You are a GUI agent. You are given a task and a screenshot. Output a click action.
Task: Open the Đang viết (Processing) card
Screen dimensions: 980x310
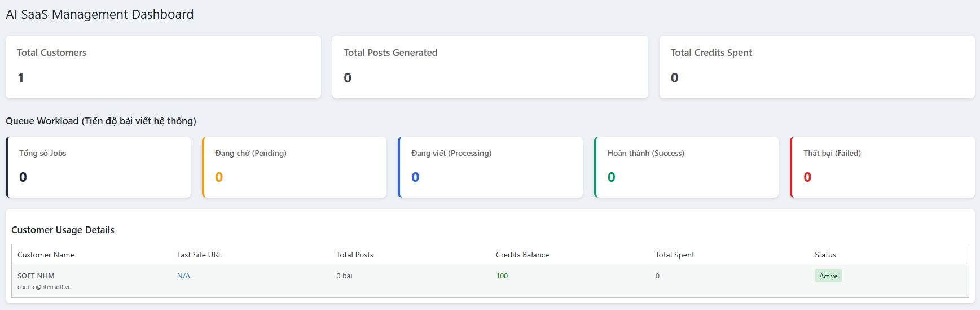(490, 167)
